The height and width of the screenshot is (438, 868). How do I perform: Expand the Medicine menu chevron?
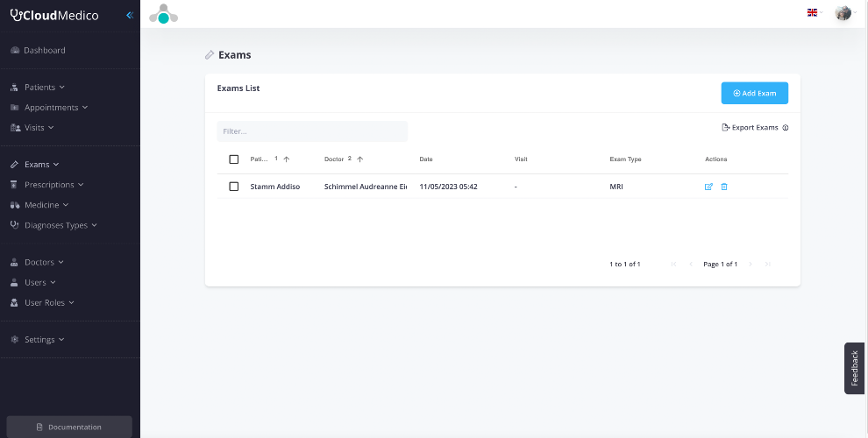[x=66, y=205]
